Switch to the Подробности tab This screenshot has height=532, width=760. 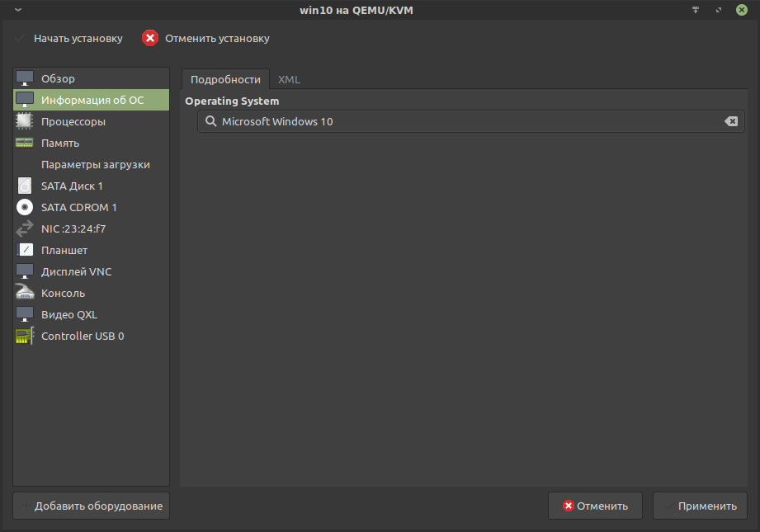(225, 79)
